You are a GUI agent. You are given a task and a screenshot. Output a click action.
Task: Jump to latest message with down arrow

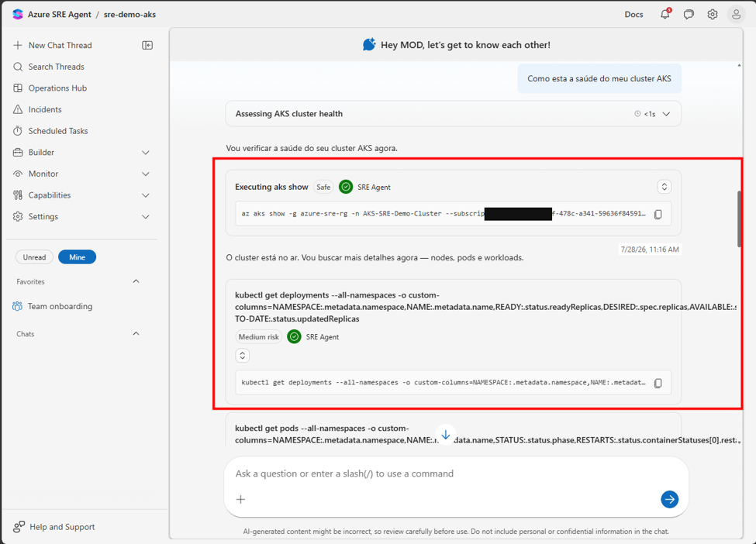(x=446, y=435)
